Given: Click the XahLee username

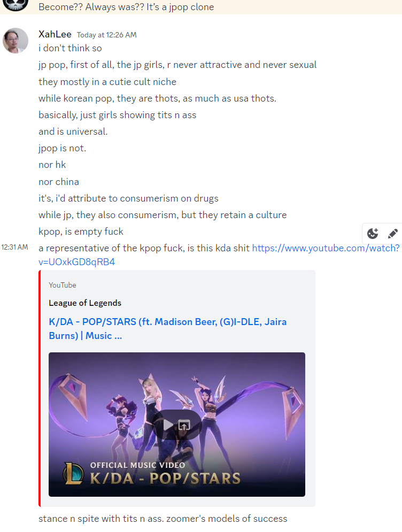Looking at the screenshot, I should point(55,34).
